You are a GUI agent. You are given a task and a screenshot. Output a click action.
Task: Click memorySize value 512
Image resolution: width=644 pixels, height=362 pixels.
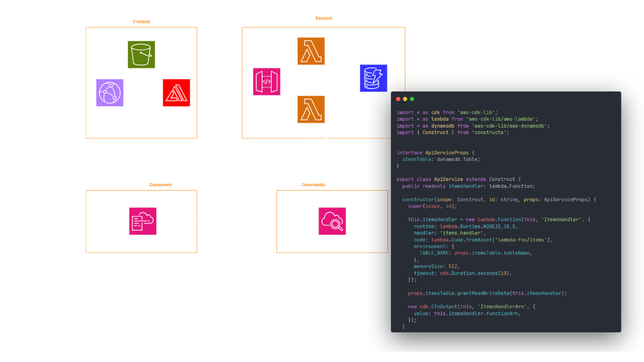[453, 266]
